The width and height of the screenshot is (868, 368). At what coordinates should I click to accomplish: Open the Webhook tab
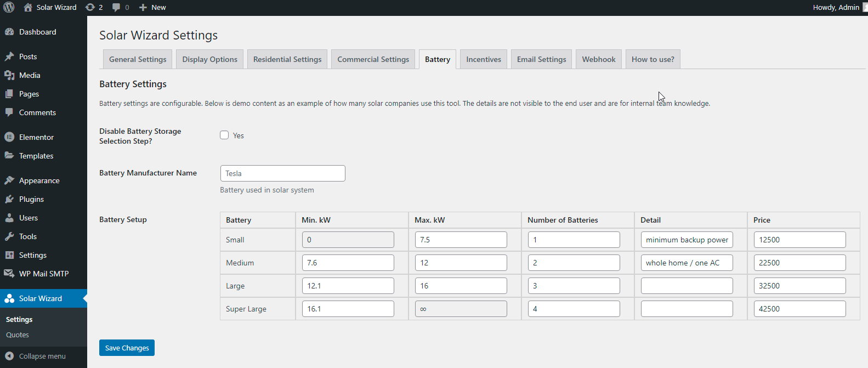[598, 59]
